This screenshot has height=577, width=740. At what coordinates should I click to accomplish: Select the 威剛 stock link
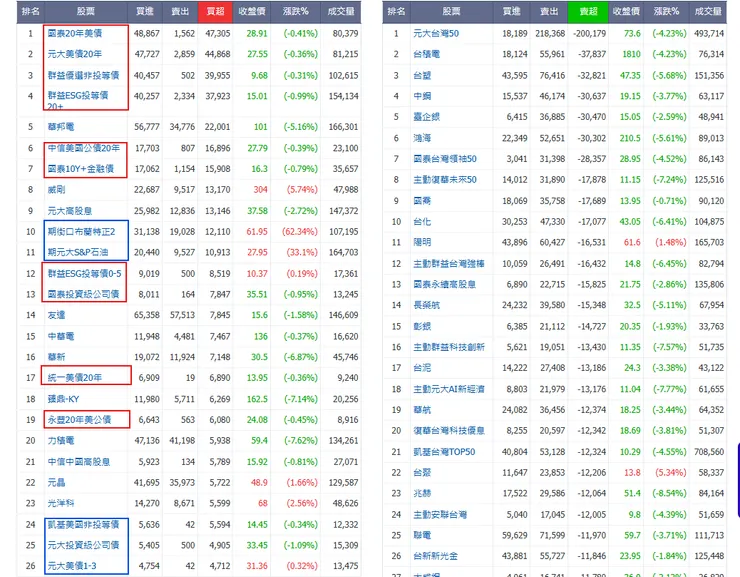(x=56, y=190)
